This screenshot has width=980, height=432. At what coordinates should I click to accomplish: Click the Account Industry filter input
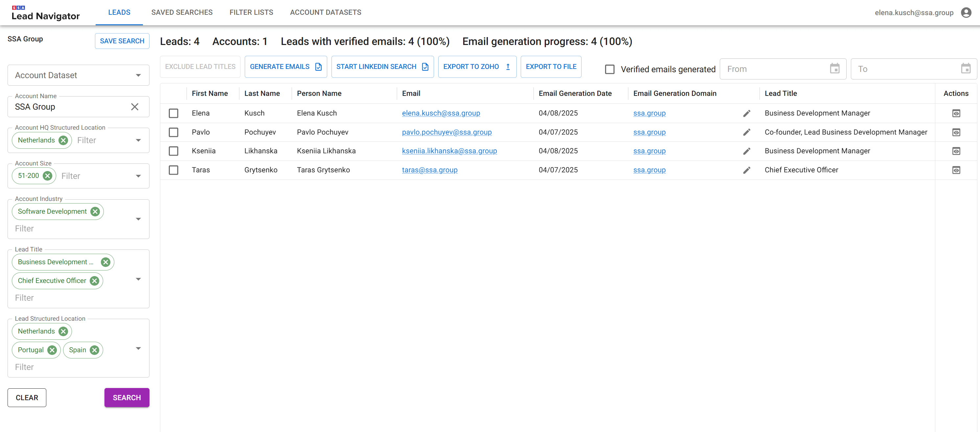72,228
